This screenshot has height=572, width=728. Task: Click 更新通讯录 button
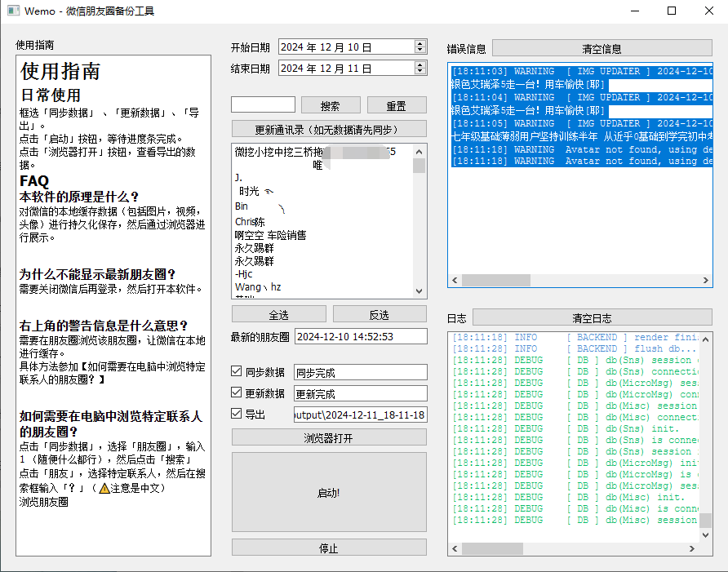(329, 129)
